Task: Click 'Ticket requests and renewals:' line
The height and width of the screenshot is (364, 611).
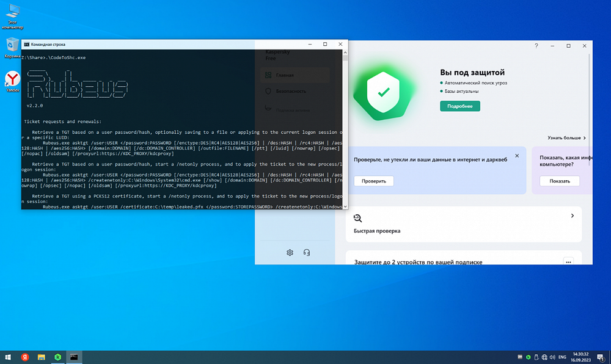Action: [63, 122]
